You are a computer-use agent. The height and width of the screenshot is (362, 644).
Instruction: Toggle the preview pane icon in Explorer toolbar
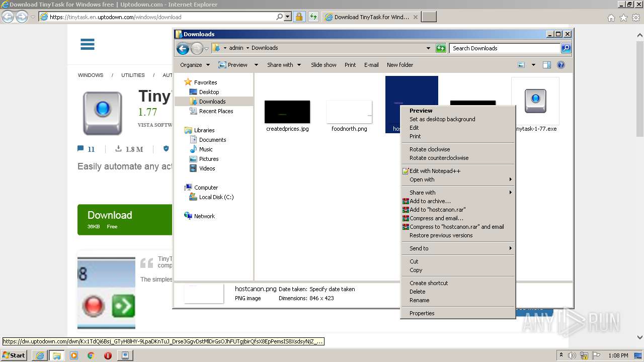click(547, 65)
